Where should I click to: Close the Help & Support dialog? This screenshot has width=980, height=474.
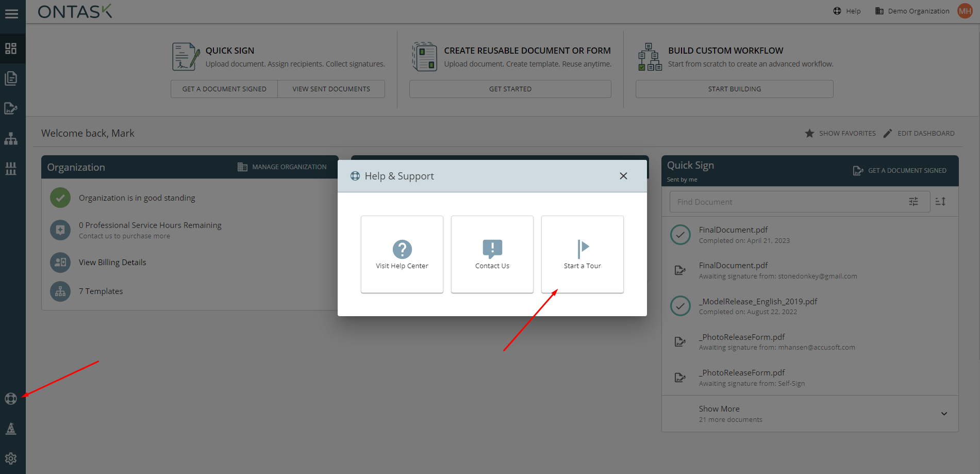point(623,176)
